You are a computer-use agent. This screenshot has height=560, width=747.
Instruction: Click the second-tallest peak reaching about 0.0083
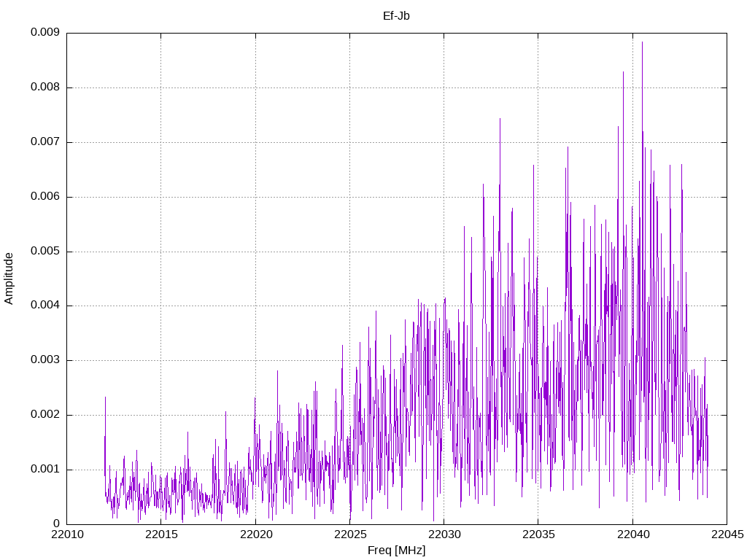click(x=623, y=73)
